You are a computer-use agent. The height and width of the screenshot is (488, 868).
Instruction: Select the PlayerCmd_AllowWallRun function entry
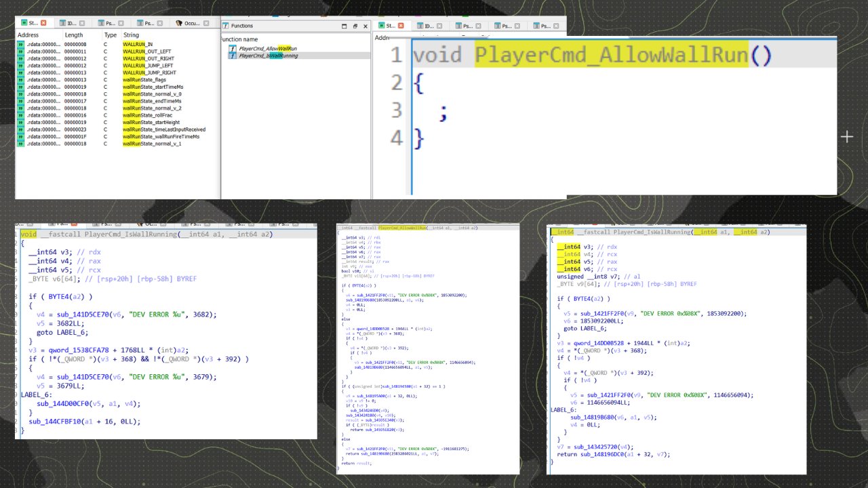tap(267, 49)
